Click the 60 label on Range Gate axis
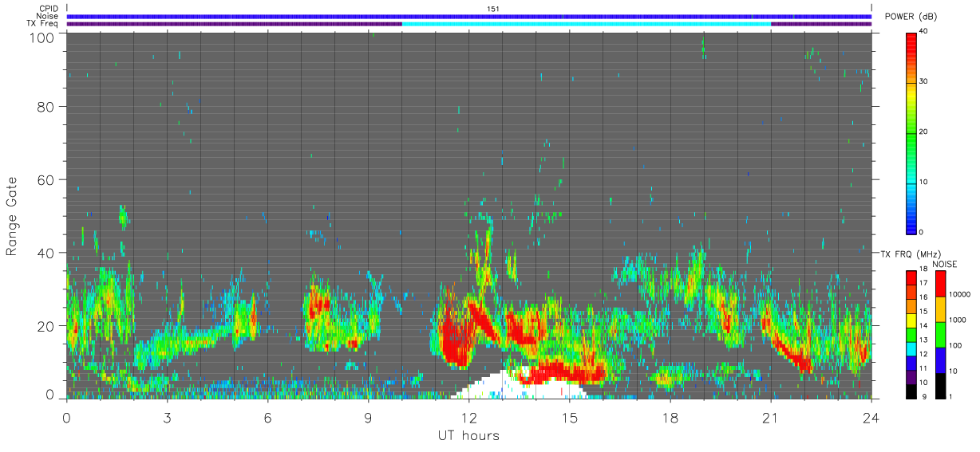The image size is (980, 452). pos(47,179)
